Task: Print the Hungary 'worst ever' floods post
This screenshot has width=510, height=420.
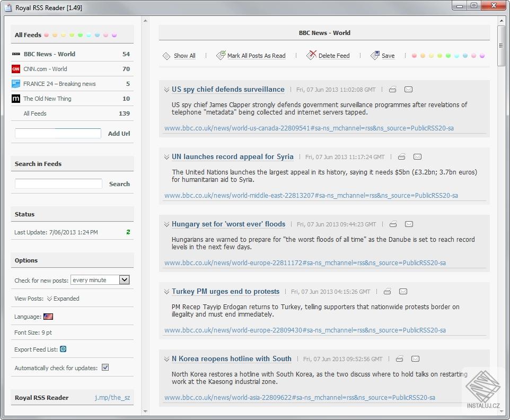Action: (393, 224)
